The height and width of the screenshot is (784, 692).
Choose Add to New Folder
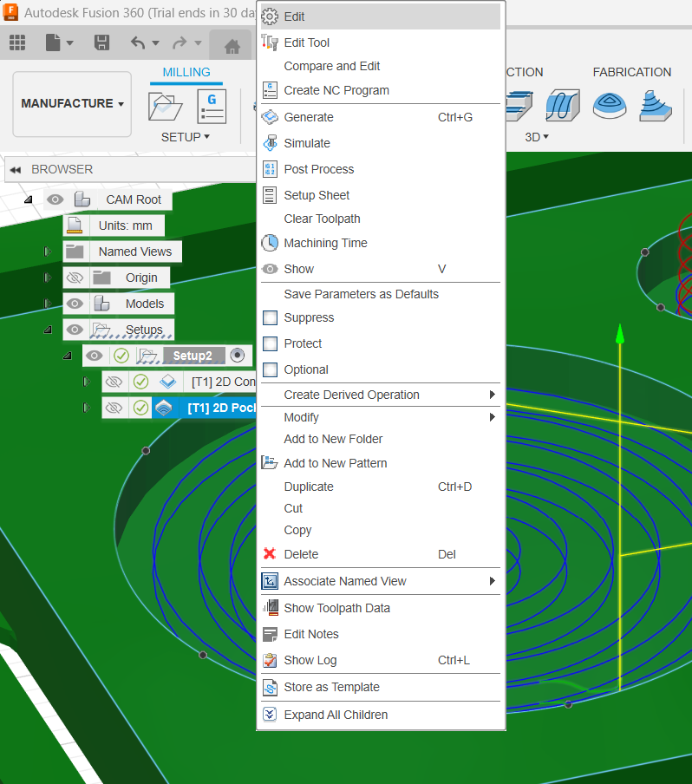333,439
